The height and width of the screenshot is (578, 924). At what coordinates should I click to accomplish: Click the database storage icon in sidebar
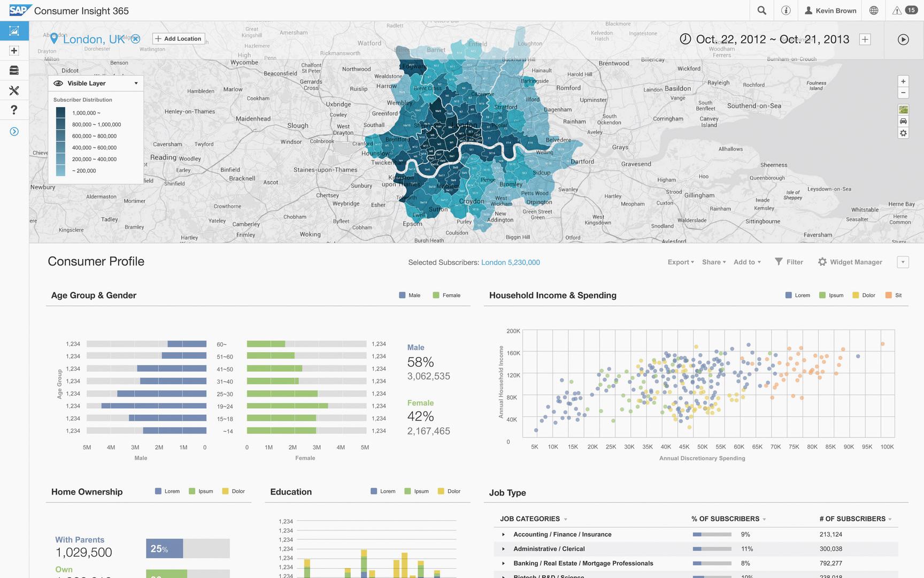click(14, 71)
